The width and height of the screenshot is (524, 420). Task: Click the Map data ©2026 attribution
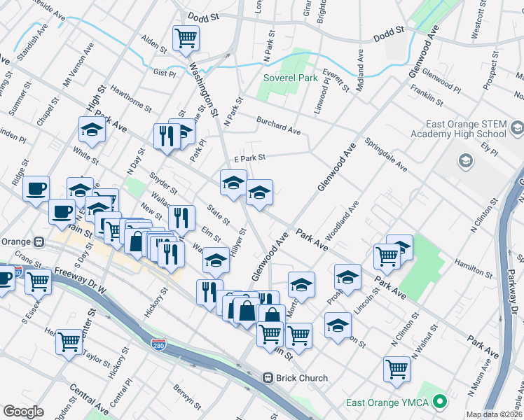pyautogui.click(x=495, y=415)
